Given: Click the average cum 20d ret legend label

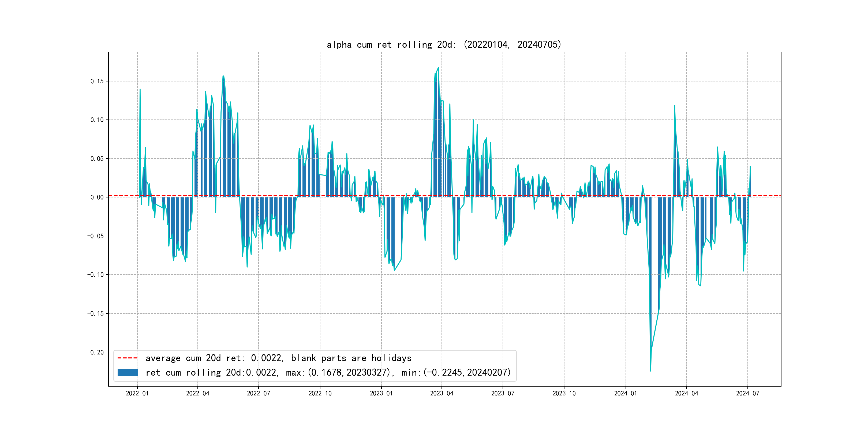Looking at the screenshot, I should tap(278, 358).
